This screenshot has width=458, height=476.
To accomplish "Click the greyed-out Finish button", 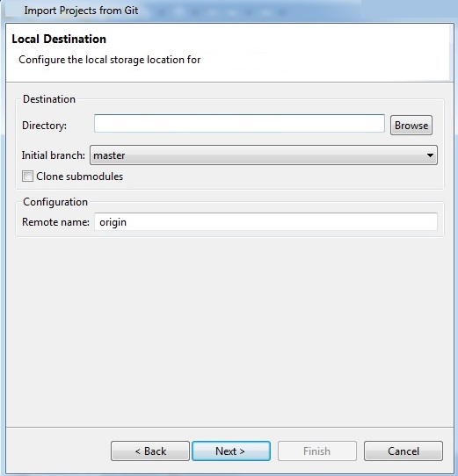I will pyautogui.click(x=316, y=451).
